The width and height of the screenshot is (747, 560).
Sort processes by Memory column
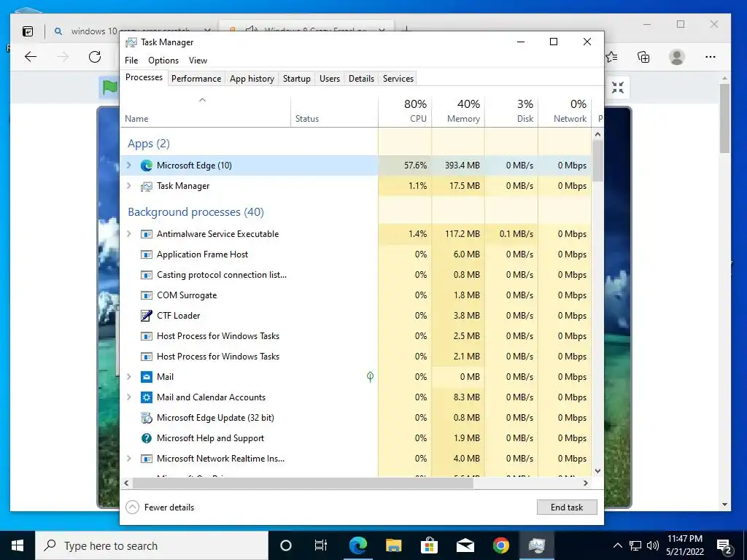458,112
